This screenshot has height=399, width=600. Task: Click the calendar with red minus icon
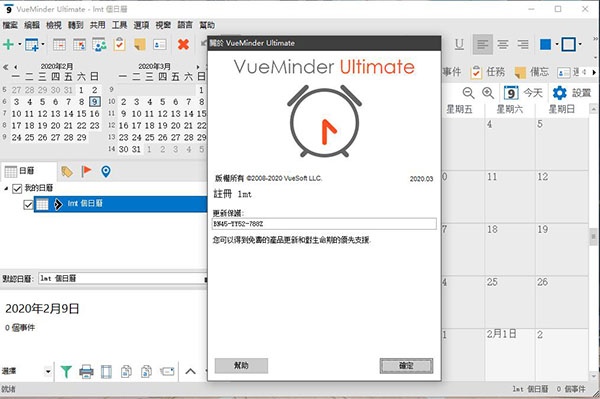point(59,45)
